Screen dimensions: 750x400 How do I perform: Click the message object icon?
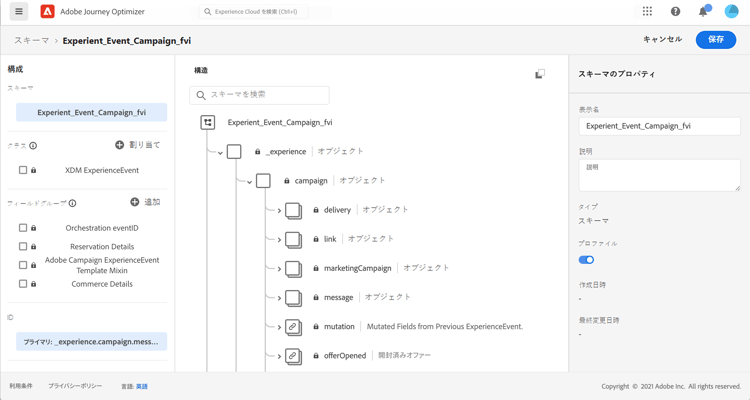tap(293, 298)
